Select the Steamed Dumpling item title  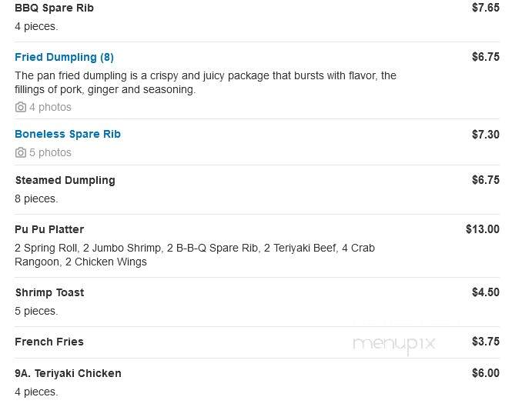65,180
